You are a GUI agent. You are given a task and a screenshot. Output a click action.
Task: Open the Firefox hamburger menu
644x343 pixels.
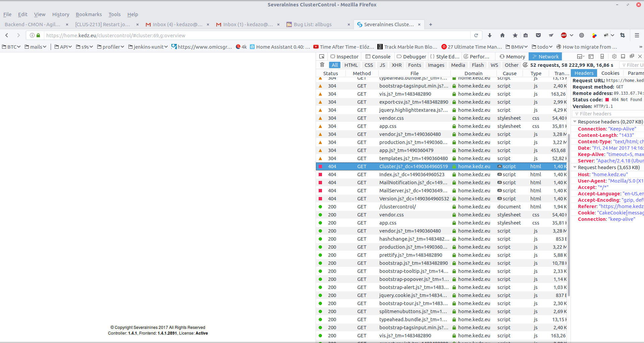point(637,35)
